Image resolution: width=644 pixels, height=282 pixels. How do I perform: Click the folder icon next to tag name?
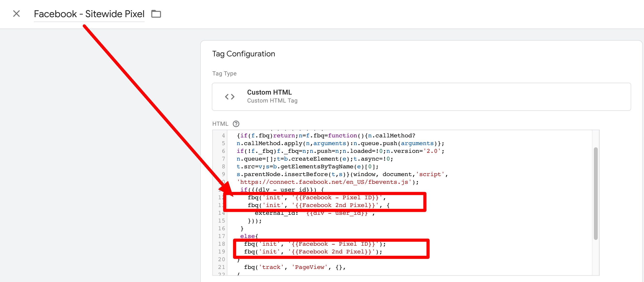[x=156, y=14]
